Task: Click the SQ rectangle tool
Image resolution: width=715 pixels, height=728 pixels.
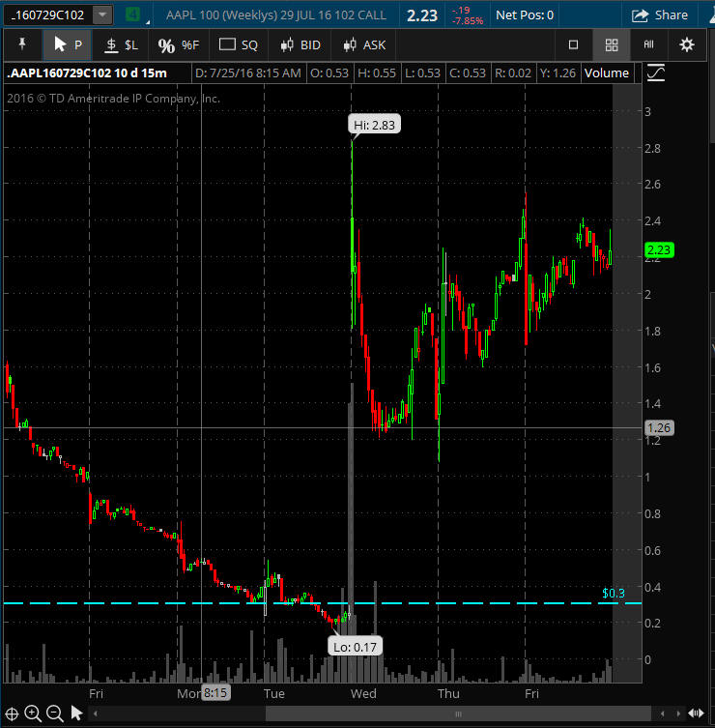Action: tap(239, 45)
